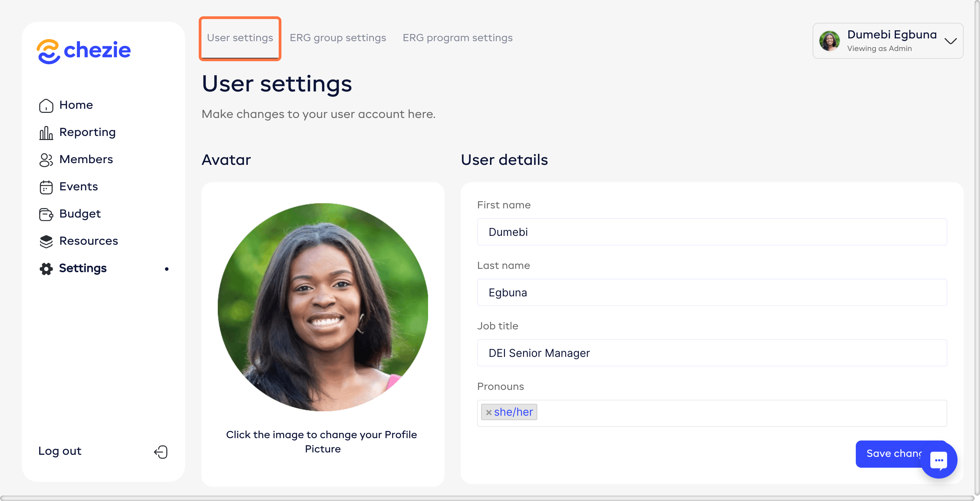This screenshot has height=501, width=980.
Task: Click the Settings gear icon
Action: [46, 269]
